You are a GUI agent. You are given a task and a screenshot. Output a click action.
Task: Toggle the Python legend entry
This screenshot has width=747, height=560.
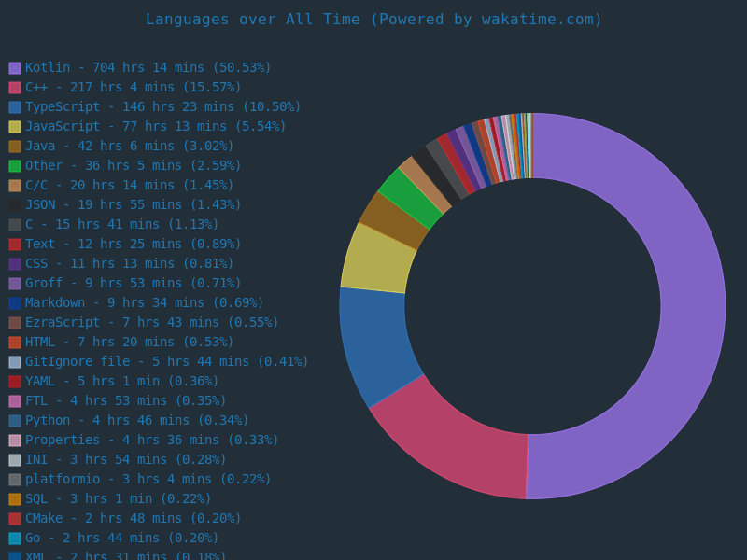point(136,420)
